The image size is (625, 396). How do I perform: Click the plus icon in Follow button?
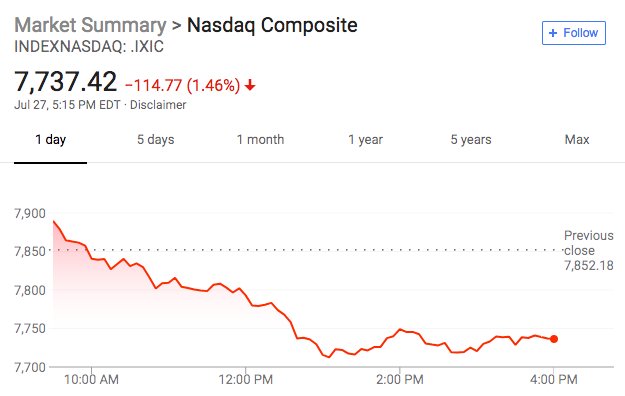553,33
